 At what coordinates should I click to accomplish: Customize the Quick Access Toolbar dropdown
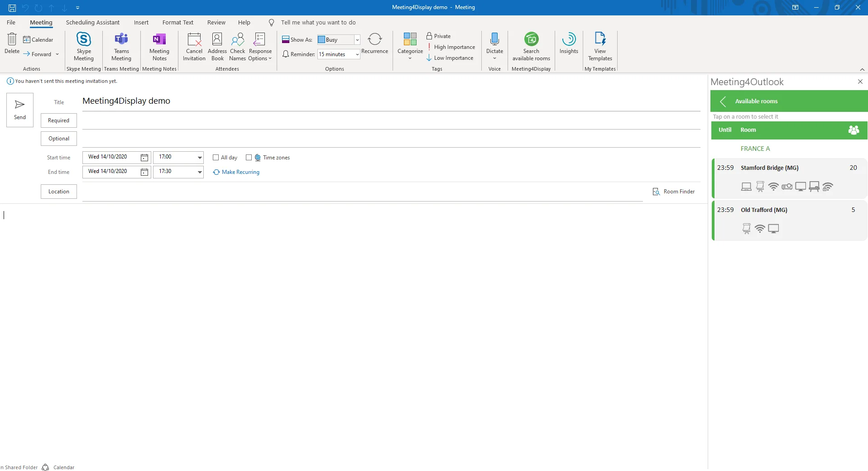pyautogui.click(x=77, y=8)
